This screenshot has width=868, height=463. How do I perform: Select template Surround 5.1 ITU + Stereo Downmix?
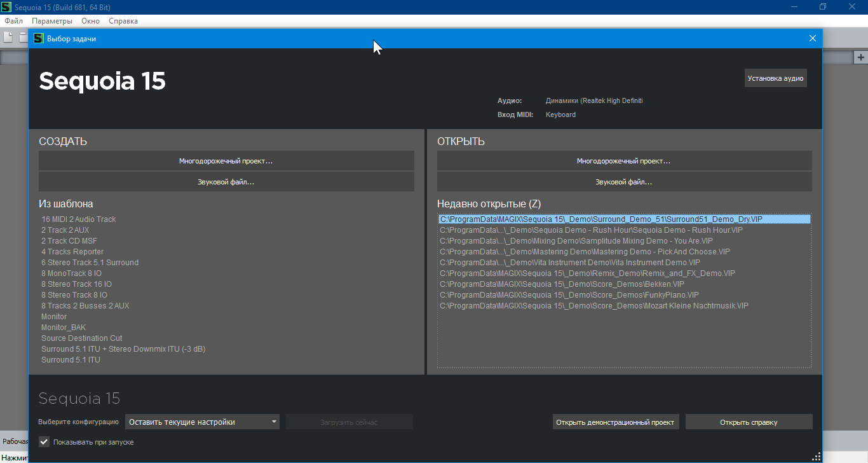[123, 349]
